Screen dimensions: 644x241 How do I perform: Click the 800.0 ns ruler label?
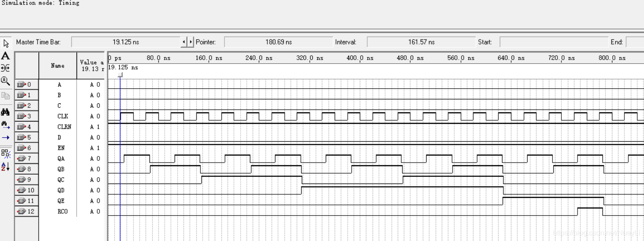(612, 58)
